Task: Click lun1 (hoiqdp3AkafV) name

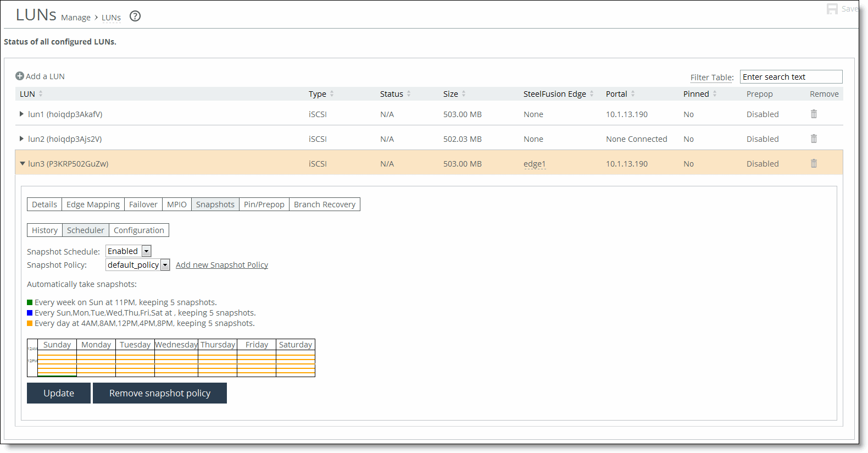Action: coord(65,114)
